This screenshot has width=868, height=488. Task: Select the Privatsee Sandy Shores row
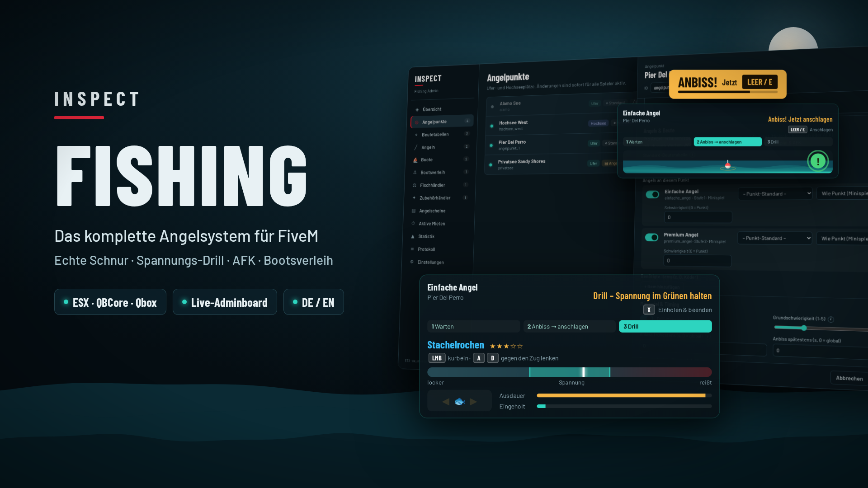pyautogui.click(x=552, y=164)
